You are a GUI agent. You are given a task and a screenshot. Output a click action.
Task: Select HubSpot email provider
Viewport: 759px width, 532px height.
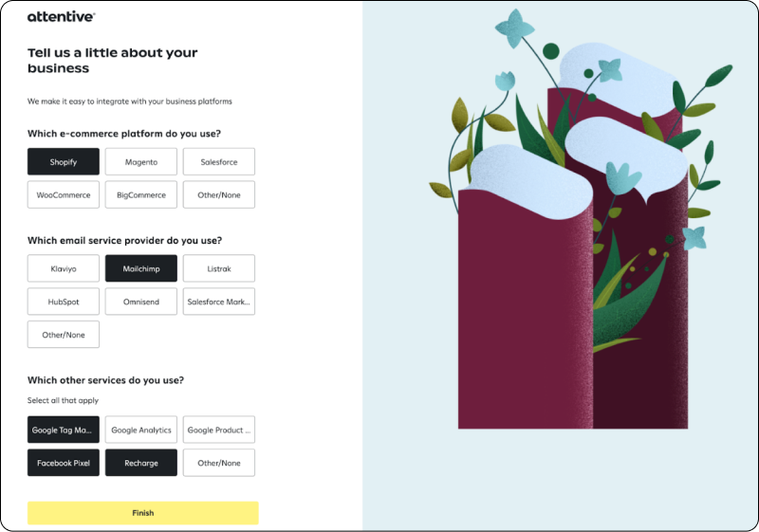64,302
